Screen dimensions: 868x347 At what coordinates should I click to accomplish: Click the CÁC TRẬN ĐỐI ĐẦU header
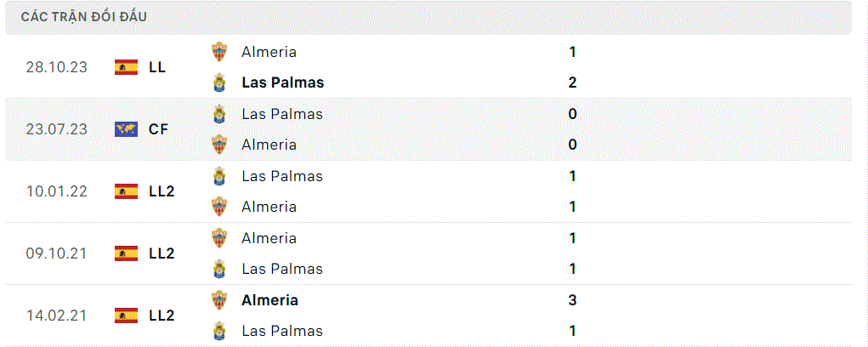[x=83, y=17]
